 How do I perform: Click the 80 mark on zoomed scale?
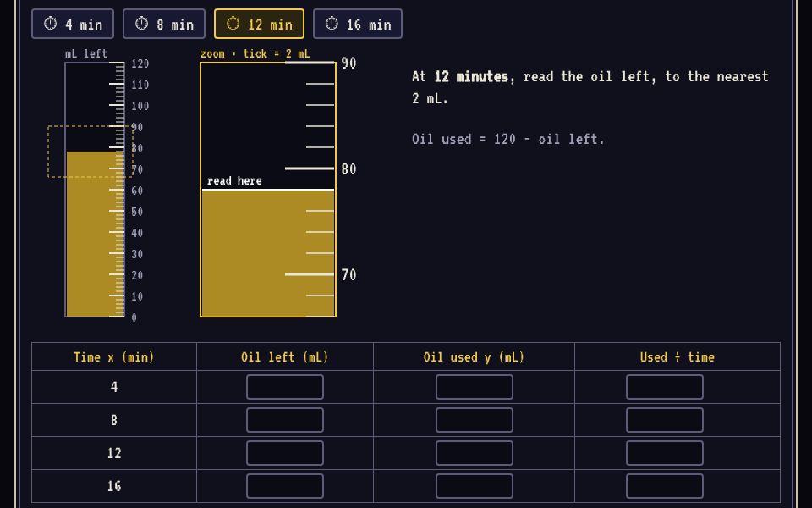coord(348,169)
